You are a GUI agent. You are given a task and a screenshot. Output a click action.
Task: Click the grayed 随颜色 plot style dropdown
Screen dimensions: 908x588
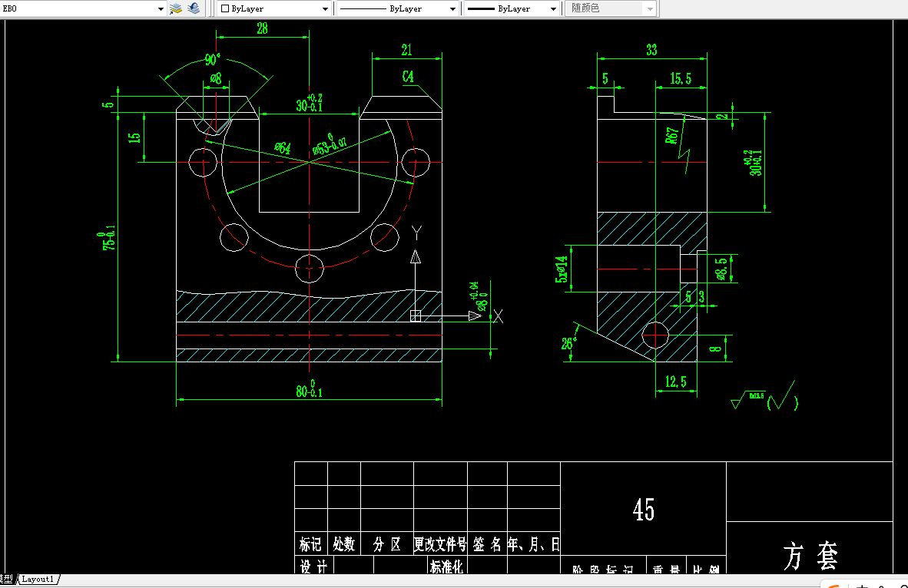click(611, 8)
